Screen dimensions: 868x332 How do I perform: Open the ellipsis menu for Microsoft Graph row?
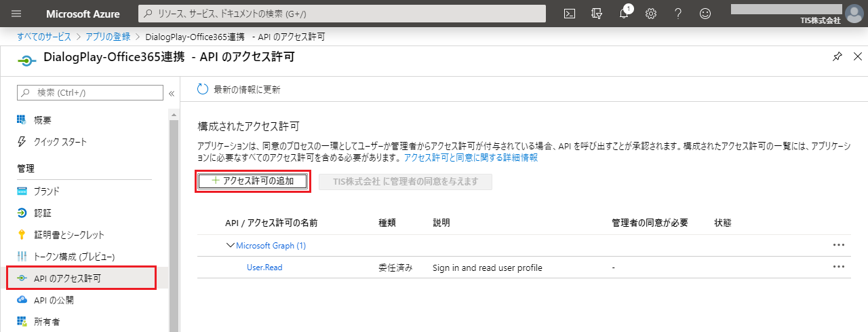click(839, 245)
